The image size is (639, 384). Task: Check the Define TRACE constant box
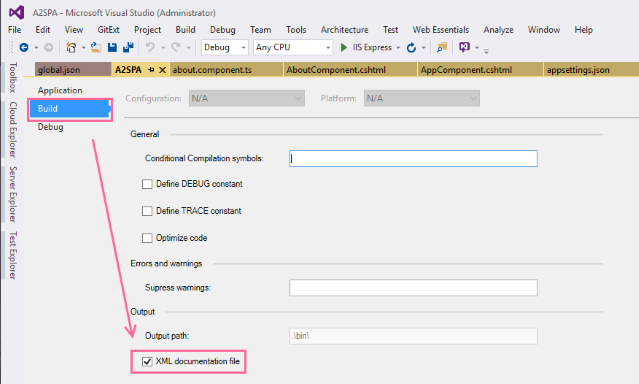(147, 211)
